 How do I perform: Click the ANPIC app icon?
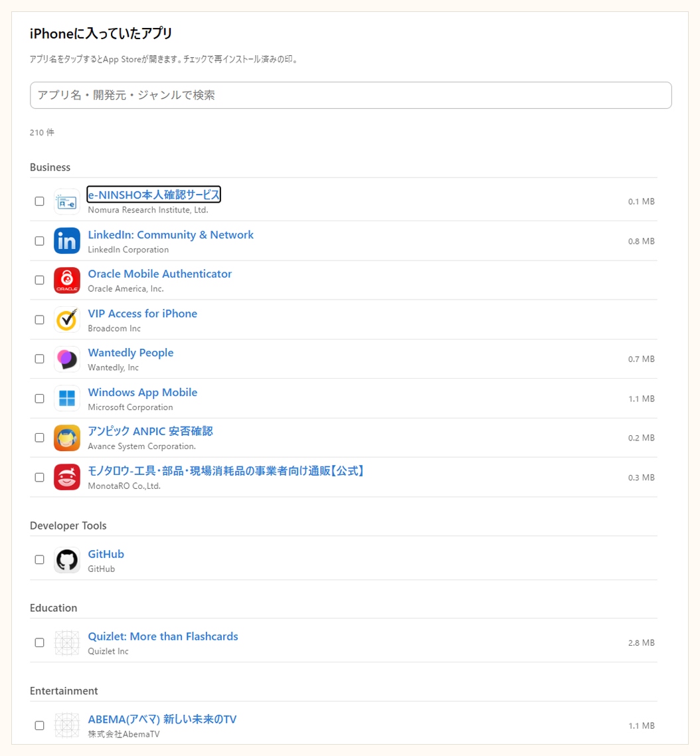(67, 438)
